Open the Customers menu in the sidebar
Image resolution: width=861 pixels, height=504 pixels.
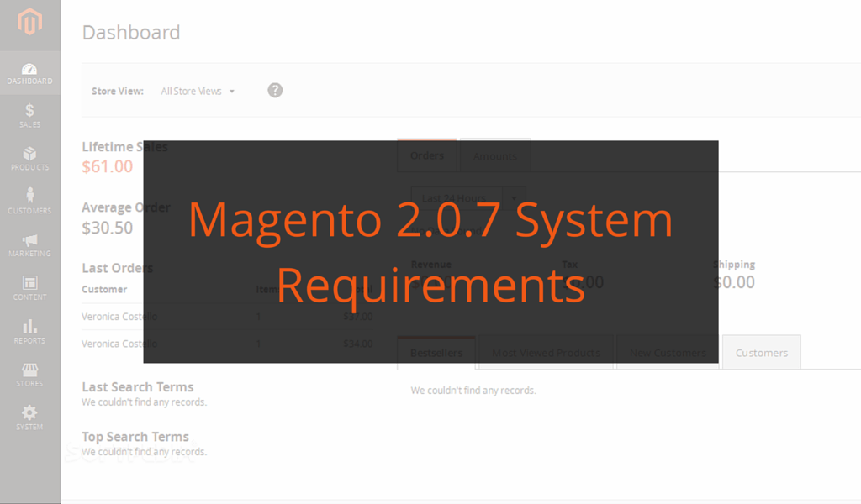(29, 202)
